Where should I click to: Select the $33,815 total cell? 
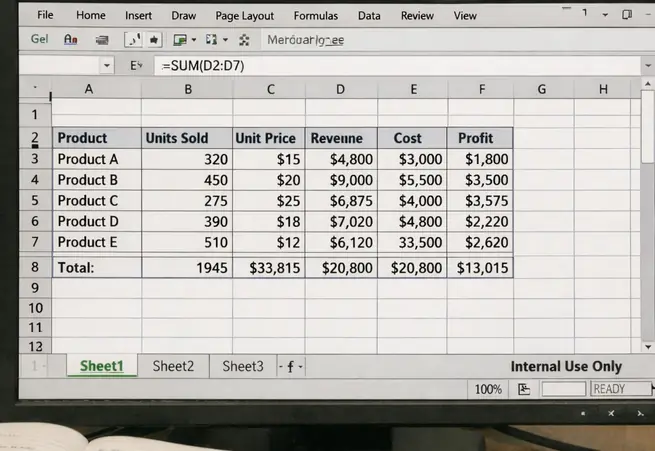click(x=269, y=268)
